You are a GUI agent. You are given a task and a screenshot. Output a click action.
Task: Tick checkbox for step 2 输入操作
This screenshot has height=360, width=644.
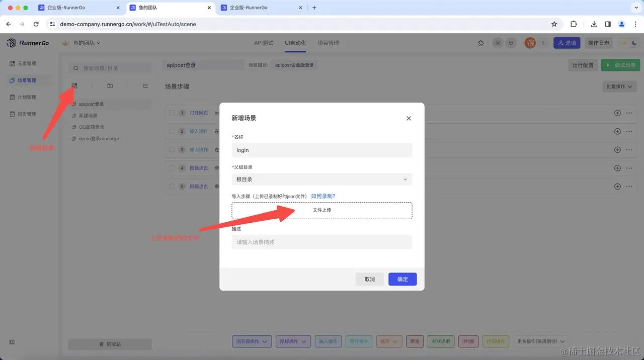(172, 131)
